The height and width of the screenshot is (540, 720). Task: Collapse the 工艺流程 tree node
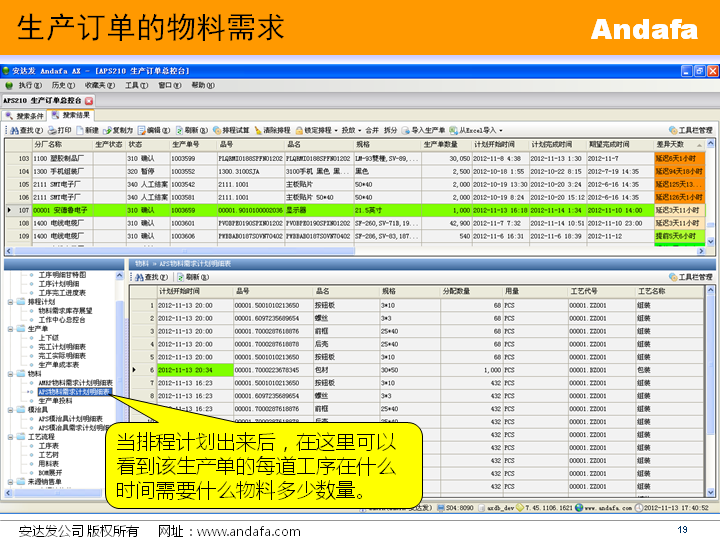pos(10,436)
